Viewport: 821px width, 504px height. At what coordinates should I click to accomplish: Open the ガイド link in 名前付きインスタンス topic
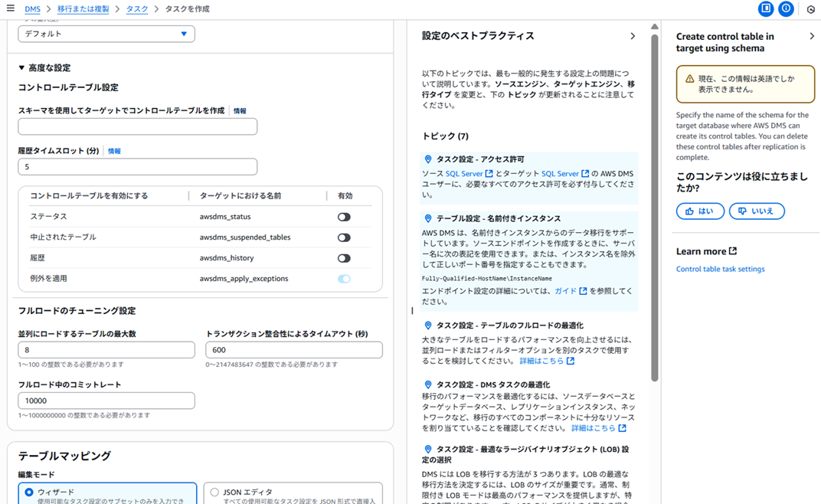[x=565, y=291]
